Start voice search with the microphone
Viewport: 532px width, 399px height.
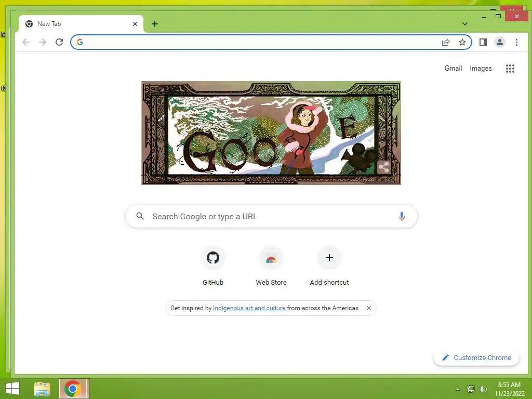tap(402, 217)
